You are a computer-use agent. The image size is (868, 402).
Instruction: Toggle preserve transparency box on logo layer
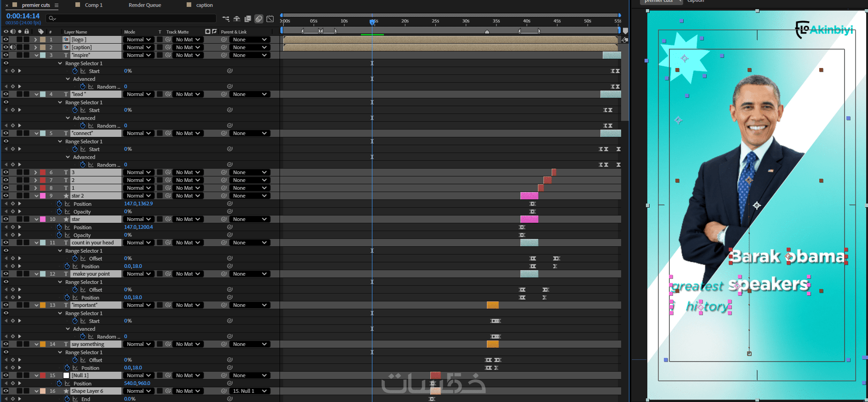(160, 40)
